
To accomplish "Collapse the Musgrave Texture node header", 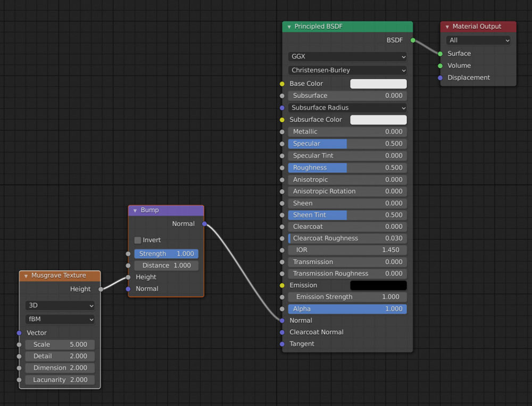I will tap(25, 276).
